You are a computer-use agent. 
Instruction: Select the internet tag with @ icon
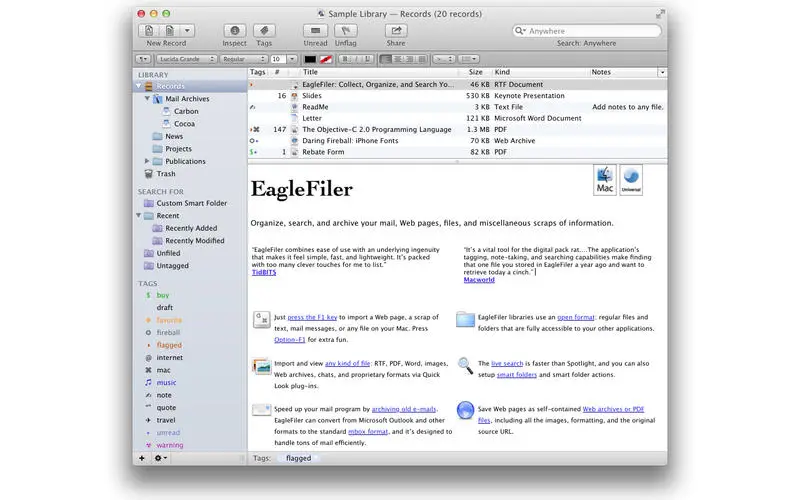(169, 358)
